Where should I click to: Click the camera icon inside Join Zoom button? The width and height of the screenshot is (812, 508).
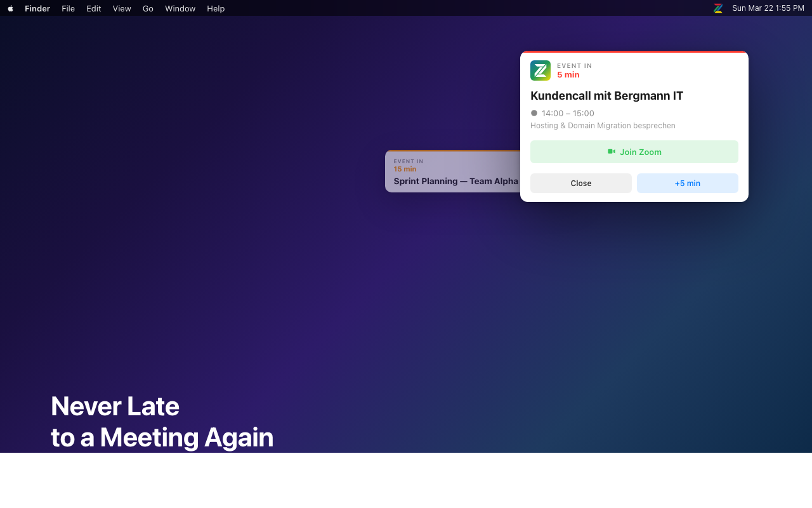(611, 152)
